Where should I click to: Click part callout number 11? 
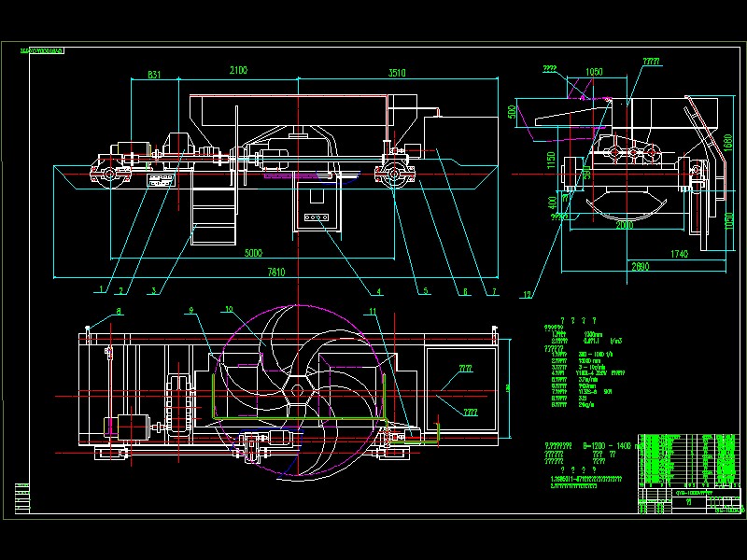(373, 312)
